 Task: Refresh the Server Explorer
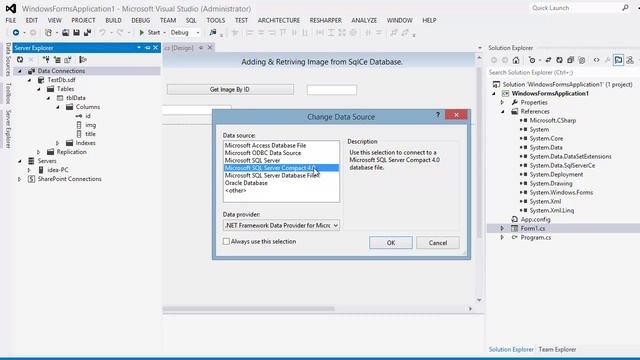point(20,60)
